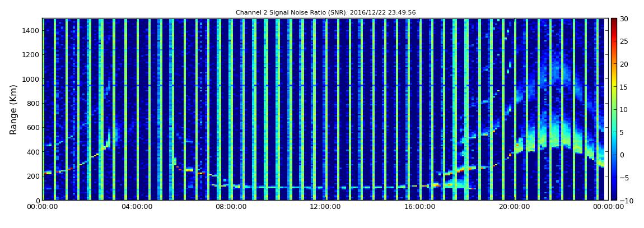
Task: Click the 04:00:00 time axis label
Action: tap(137, 207)
